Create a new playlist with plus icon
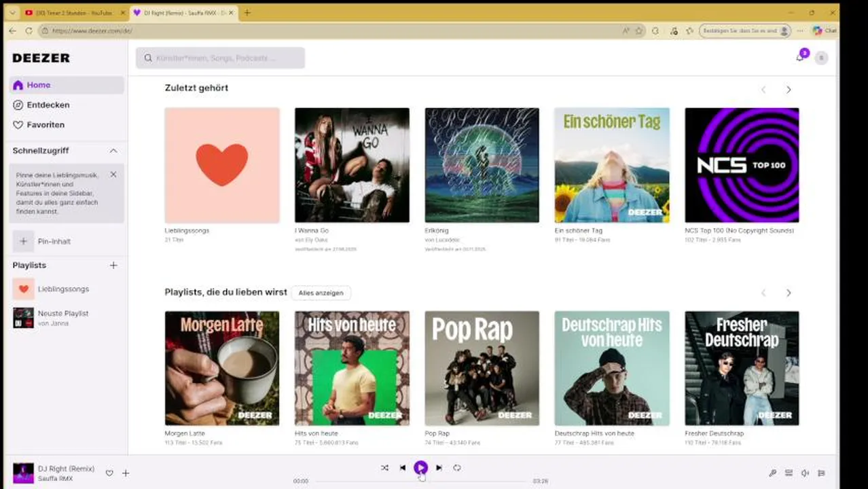This screenshot has width=868, height=489. coord(113,266)
